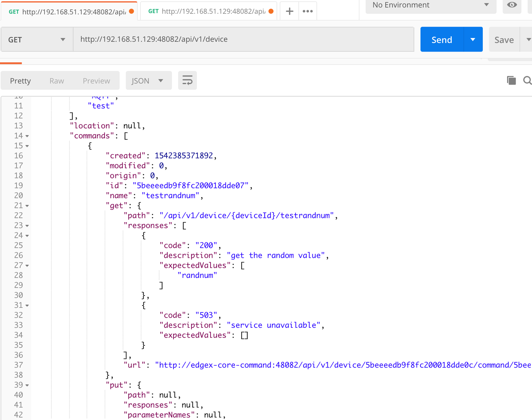Collapse expectedValues array at line 27
532x420 pixels.
[27, 265]
